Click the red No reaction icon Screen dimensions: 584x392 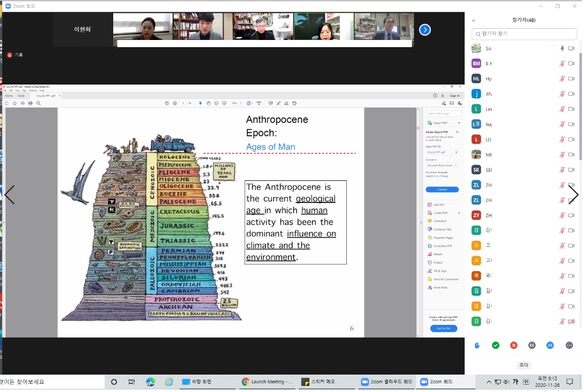[x=514, y=345]
